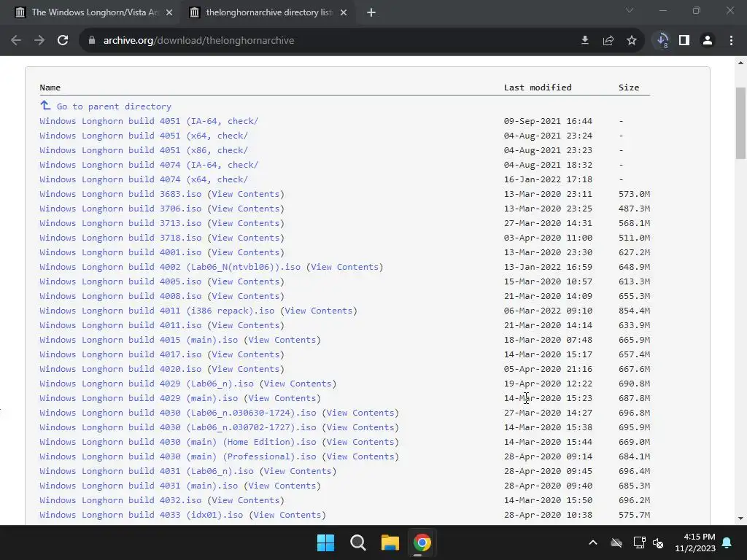
Task: Click the scrollbar up arrow
Action: [740, 63]
